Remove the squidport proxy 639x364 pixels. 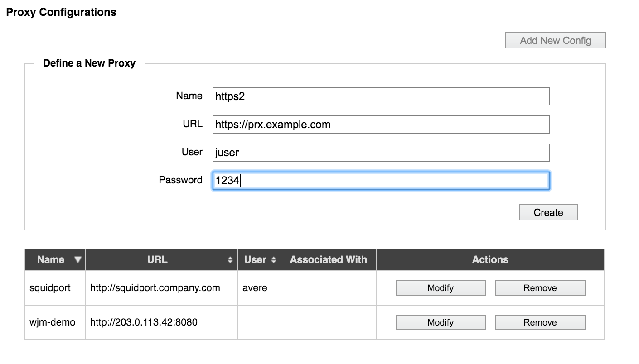[x=540, y=288]
